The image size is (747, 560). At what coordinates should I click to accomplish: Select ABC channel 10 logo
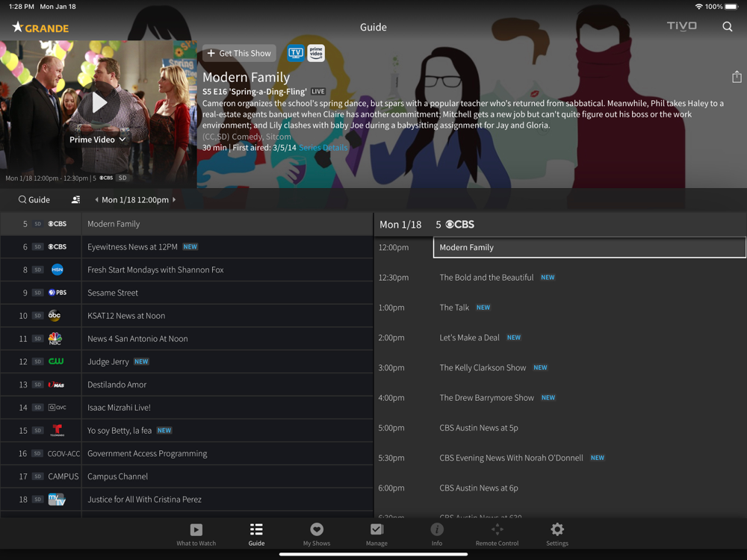coord(55,315)
